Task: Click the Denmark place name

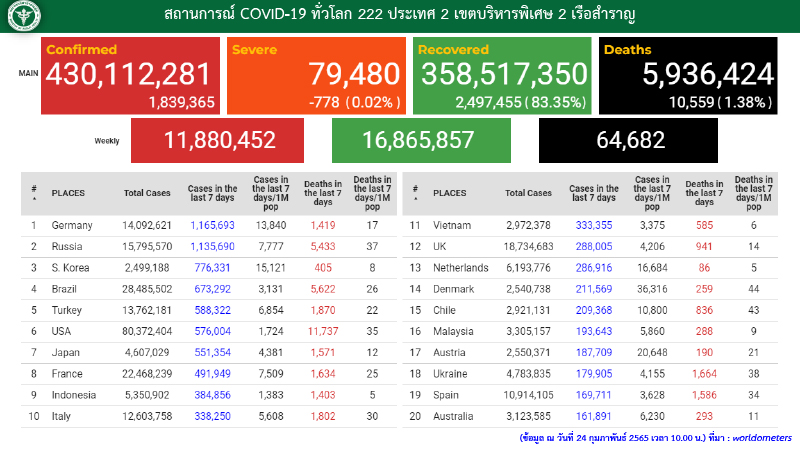Action: [454, 289]
